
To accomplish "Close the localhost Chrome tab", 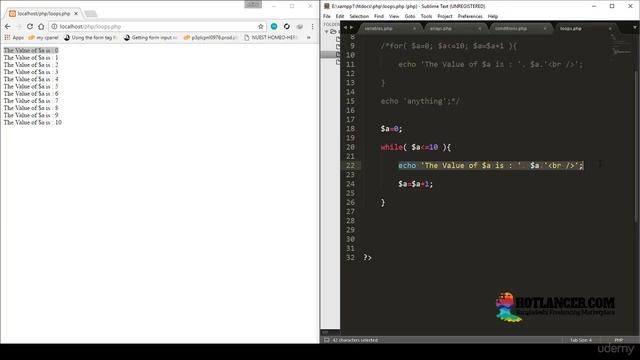I will pos(76,13).
